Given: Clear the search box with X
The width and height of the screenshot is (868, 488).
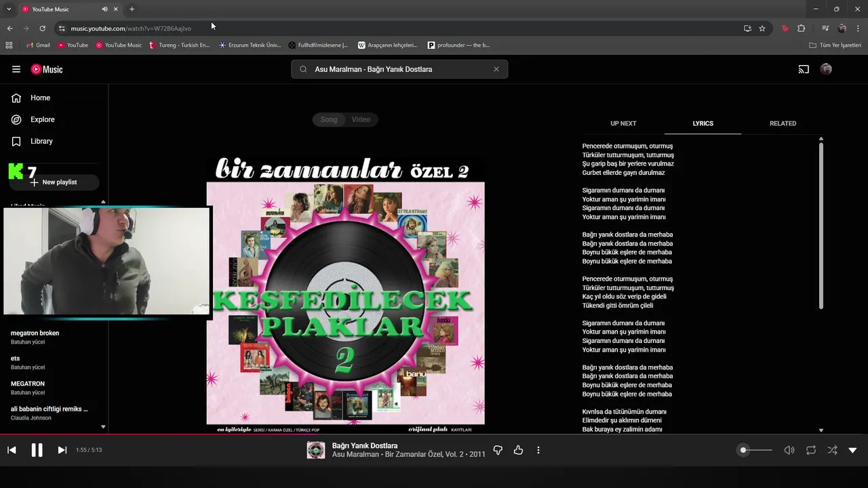Looking at the screenshot, I should [496, 69].
